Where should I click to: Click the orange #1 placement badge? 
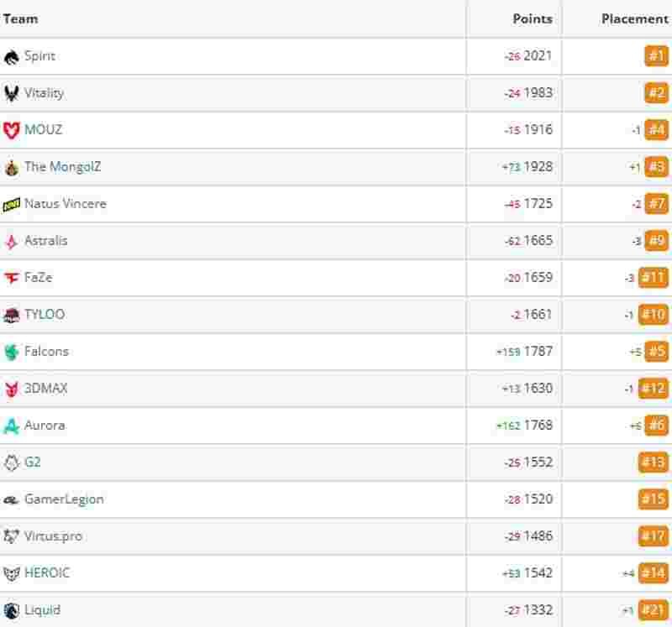(x=656, y=56)
